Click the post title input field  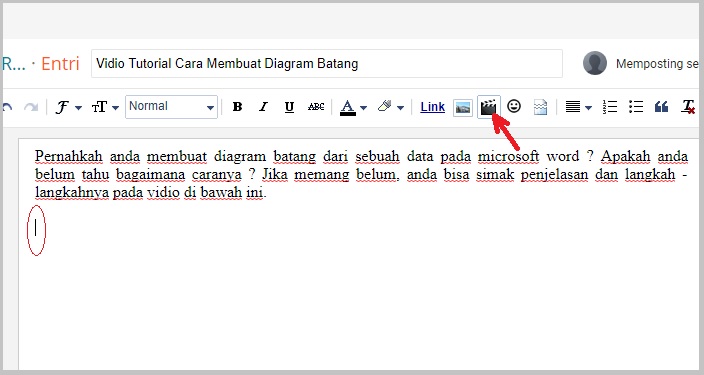(x=327, y=63)
